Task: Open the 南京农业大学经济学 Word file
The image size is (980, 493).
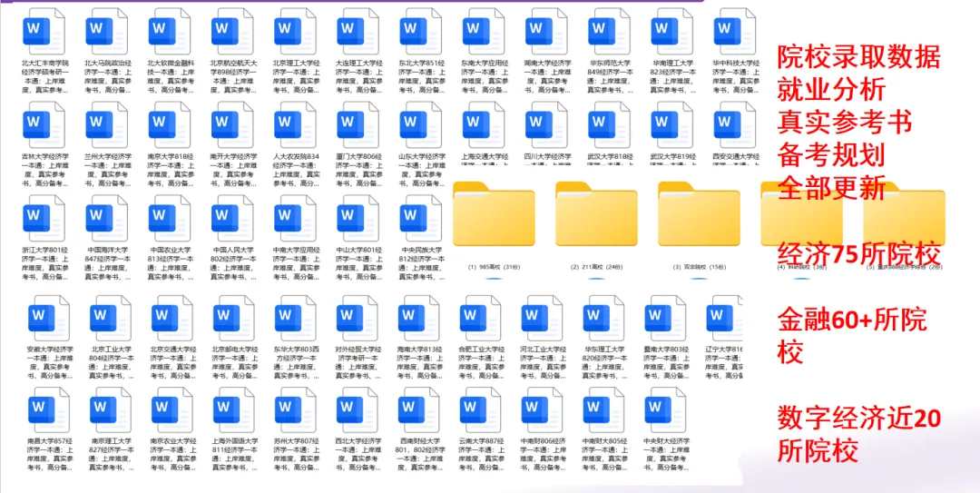Action: (x=172, y=409)
